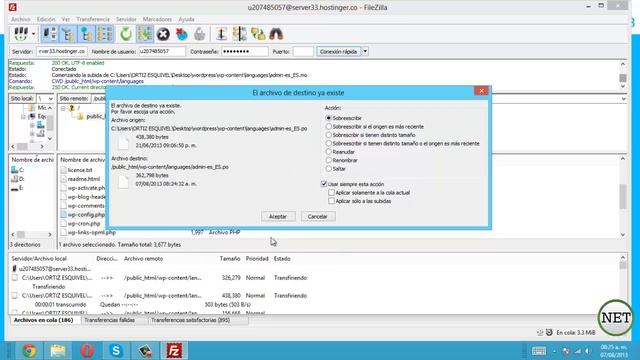Open the Archivo menu
This screenshot has width=640, height=360.
20,19
